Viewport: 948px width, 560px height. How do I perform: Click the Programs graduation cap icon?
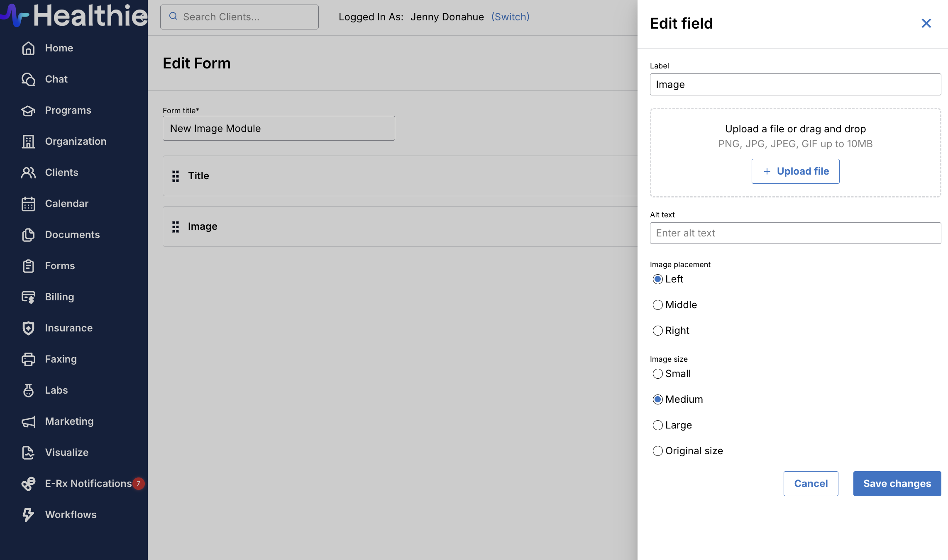click(x=28, y=110)
